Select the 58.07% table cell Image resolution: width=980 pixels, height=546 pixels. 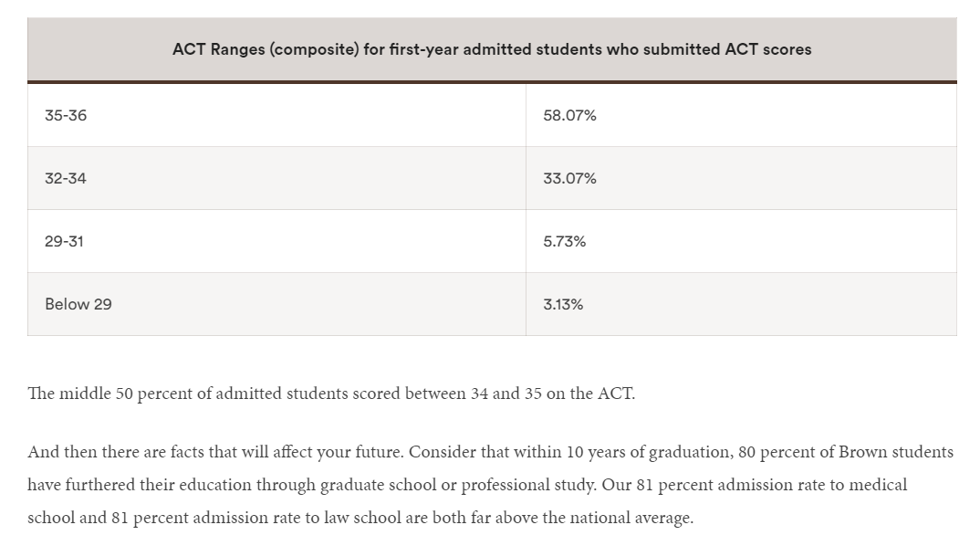(x=569, y=116)
